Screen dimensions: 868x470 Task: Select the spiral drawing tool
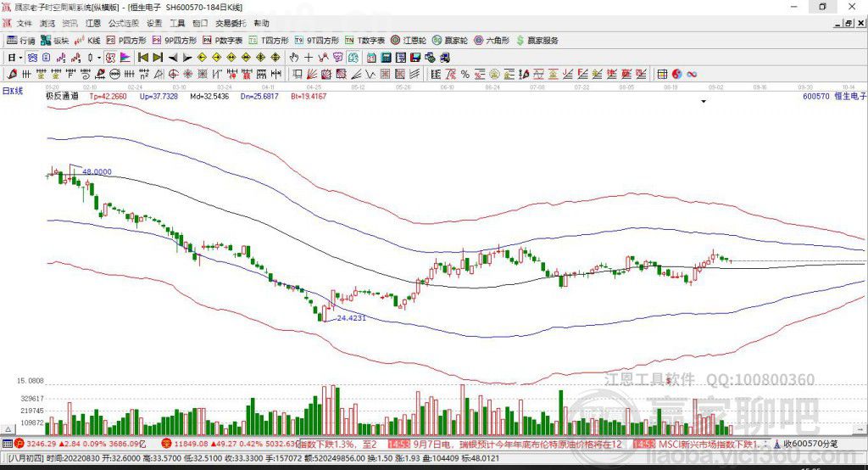click(x=86, y=75)
